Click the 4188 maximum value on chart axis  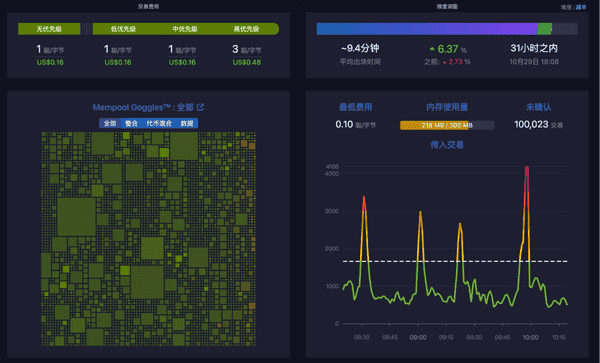[x=332, y=167]
